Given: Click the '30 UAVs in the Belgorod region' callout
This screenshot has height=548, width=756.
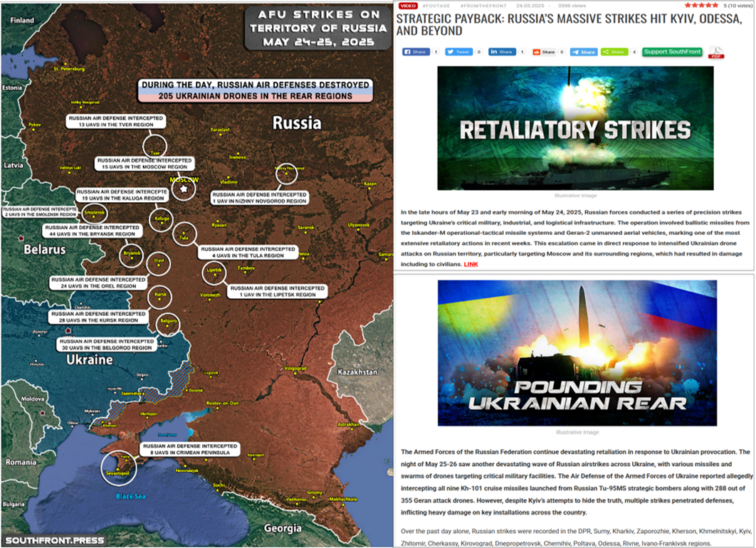Looking at the screenshot, I should pos(107,344).
